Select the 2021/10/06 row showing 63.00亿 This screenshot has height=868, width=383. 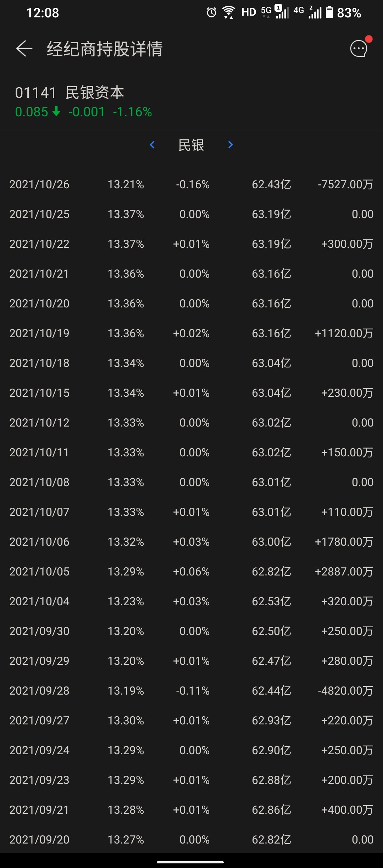(191, 542)
